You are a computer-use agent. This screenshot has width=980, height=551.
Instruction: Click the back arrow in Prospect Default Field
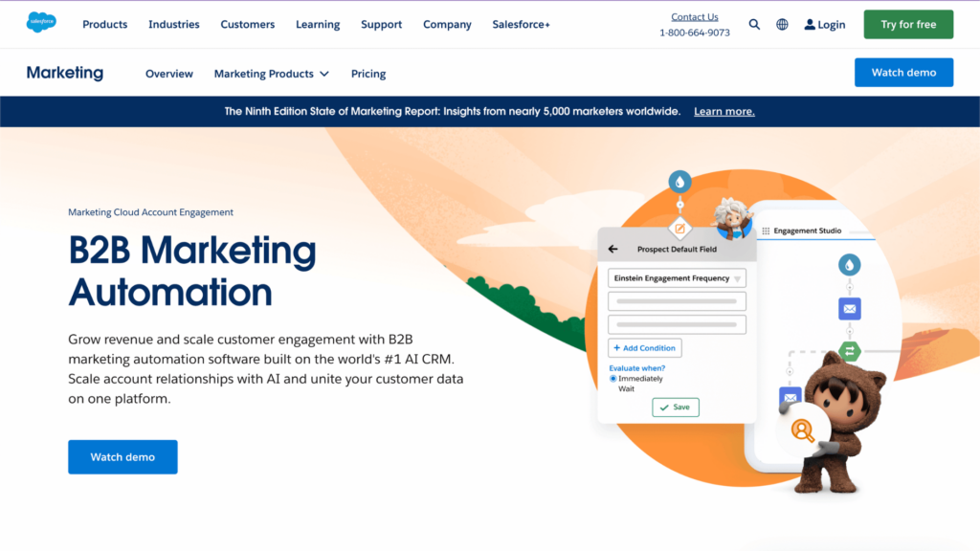point(613,249)
